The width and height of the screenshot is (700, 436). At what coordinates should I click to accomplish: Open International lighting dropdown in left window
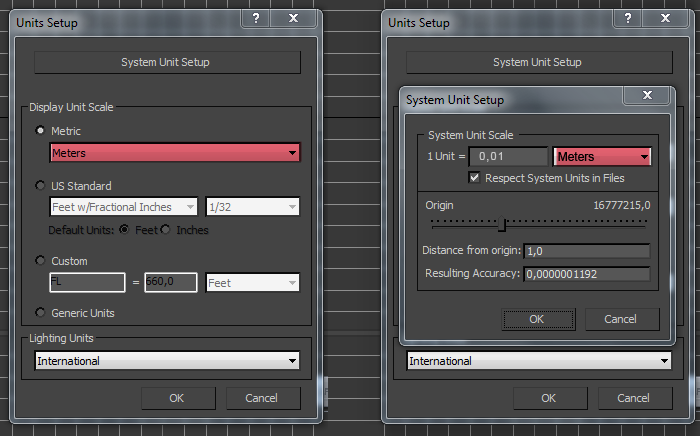[x=167, y=361]
